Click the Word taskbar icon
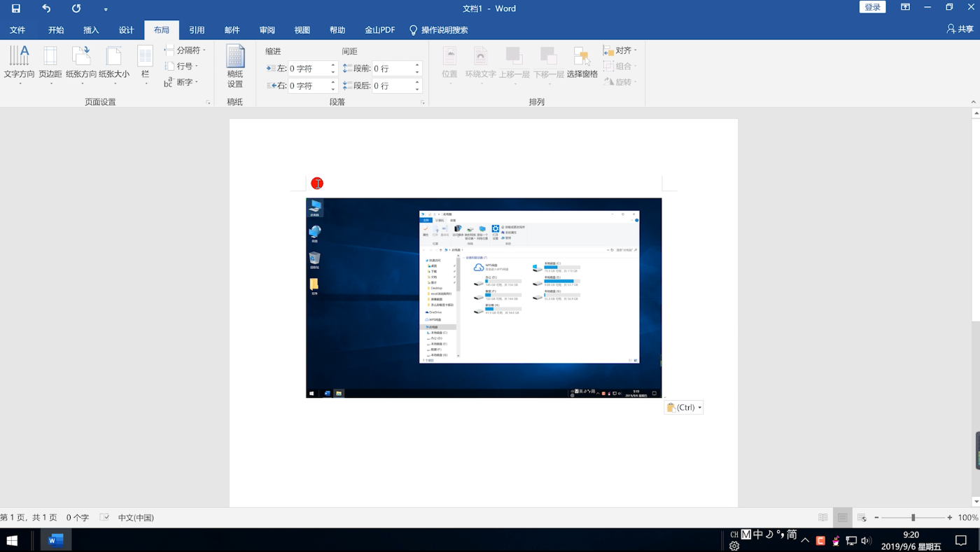The image size is (980, 552). [x=56, y=540]
